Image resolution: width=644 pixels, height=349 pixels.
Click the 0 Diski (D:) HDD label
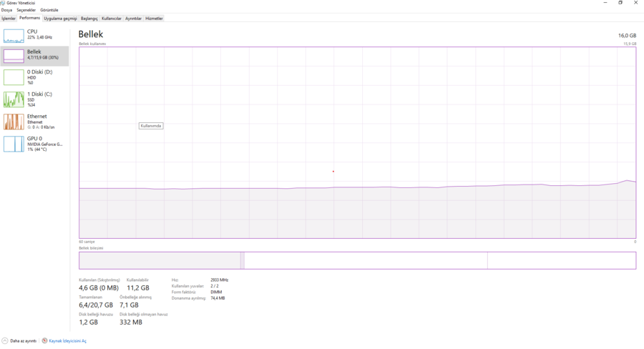coord(39,77)
